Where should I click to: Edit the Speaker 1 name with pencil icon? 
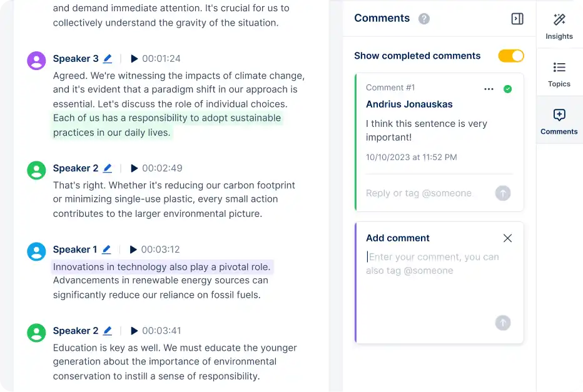pos(106,249)
